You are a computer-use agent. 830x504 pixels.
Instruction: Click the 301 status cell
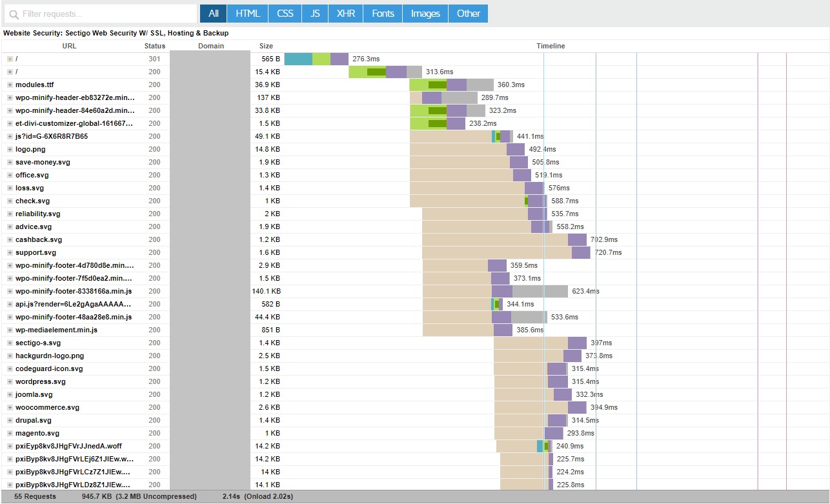[154, 59]
